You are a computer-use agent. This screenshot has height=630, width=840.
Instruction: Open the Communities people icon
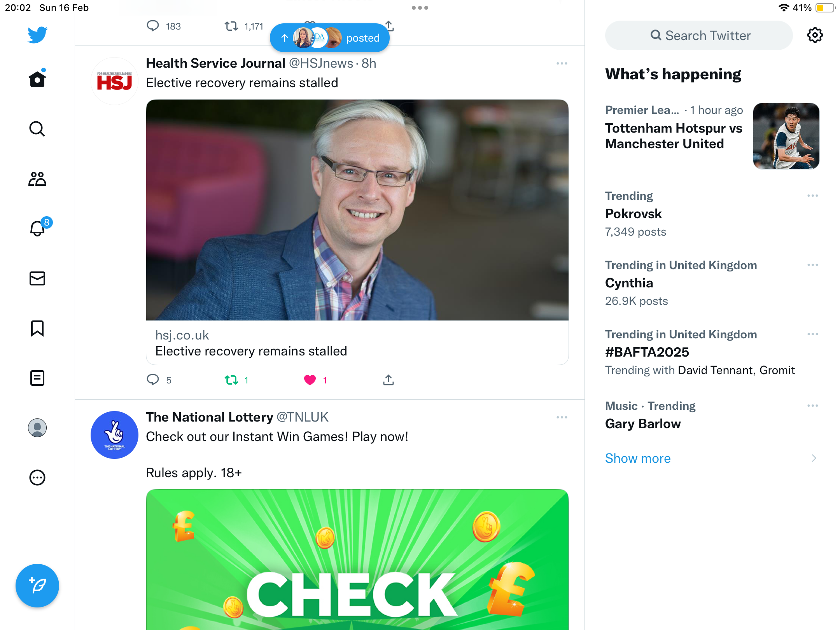coord(37,179)
